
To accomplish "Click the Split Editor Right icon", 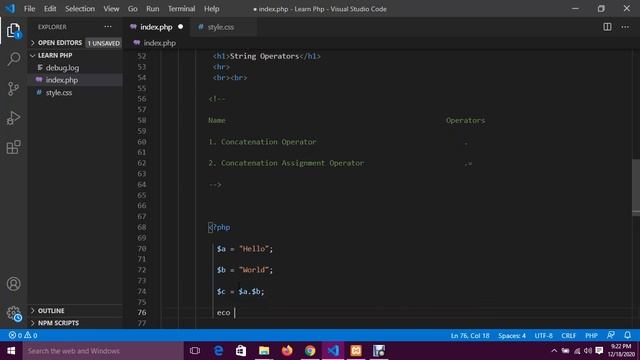I will 607,27.
